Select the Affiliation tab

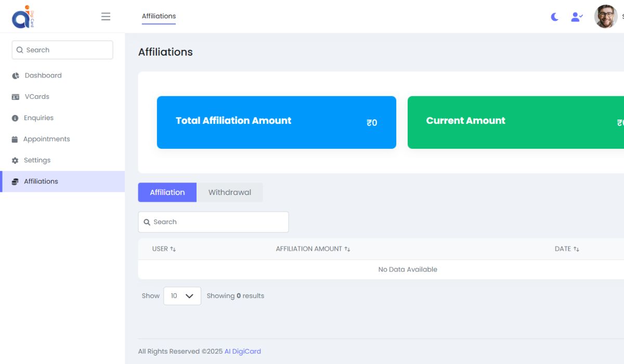tap(167, 192)
